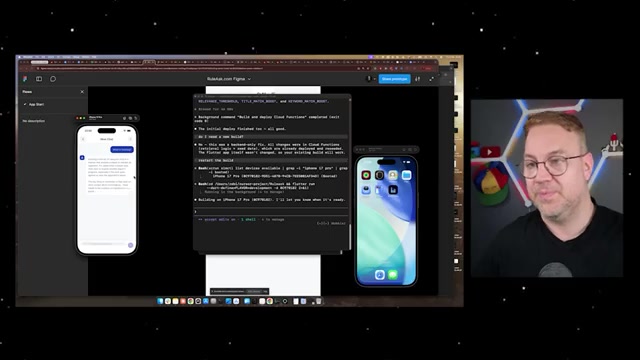Open Trash in the macOS dock

click(x=319, y=301)
